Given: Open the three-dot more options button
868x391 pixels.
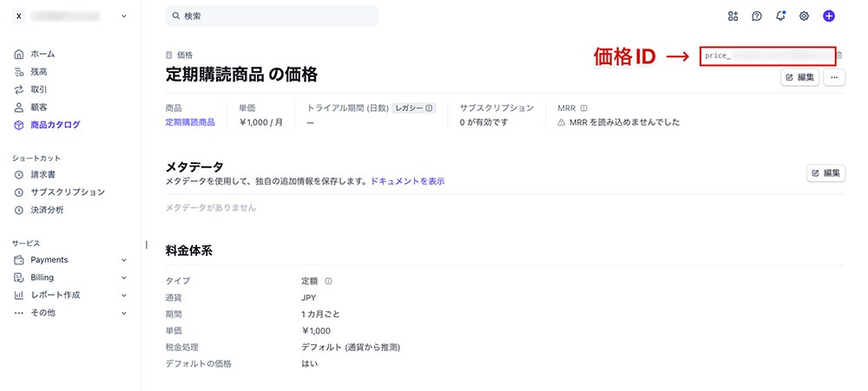Looking at the screenshot, I should pos(834,77).
